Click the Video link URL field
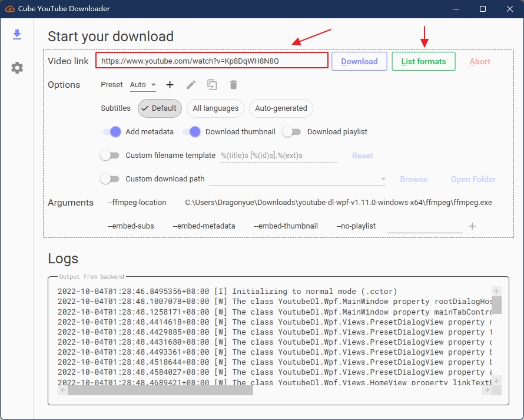 [x=212, y=61]
